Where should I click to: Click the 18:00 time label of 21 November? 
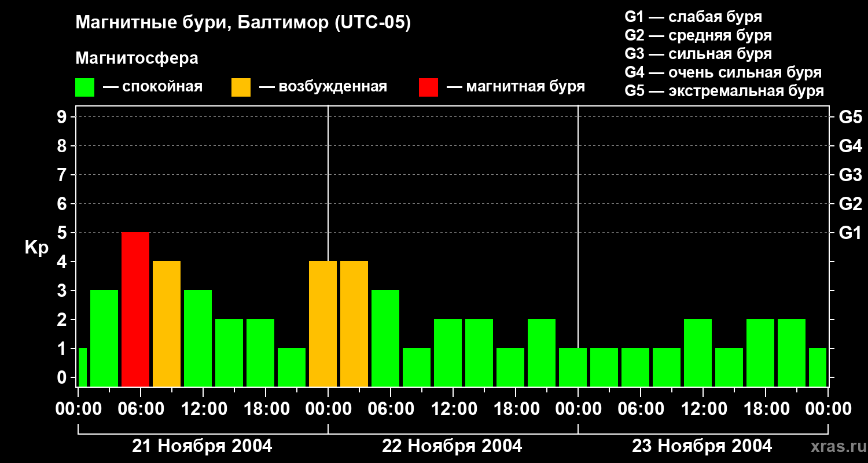[x=266, y=409]
